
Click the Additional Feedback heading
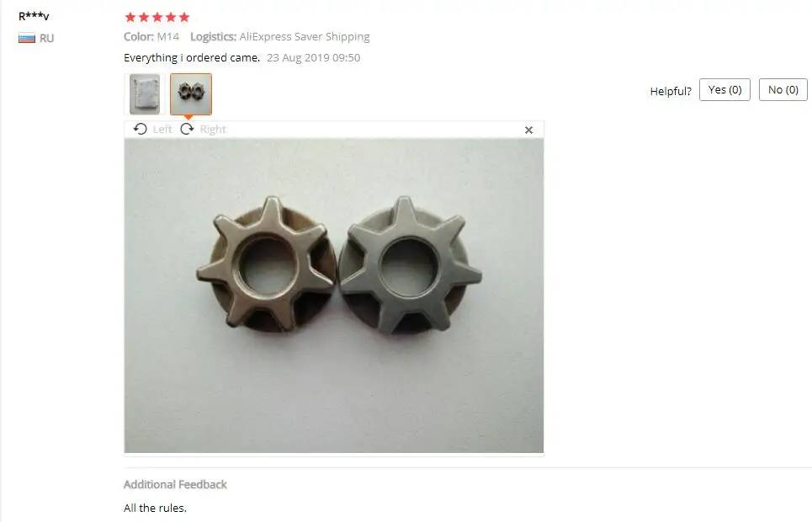(x=175, y=484)
